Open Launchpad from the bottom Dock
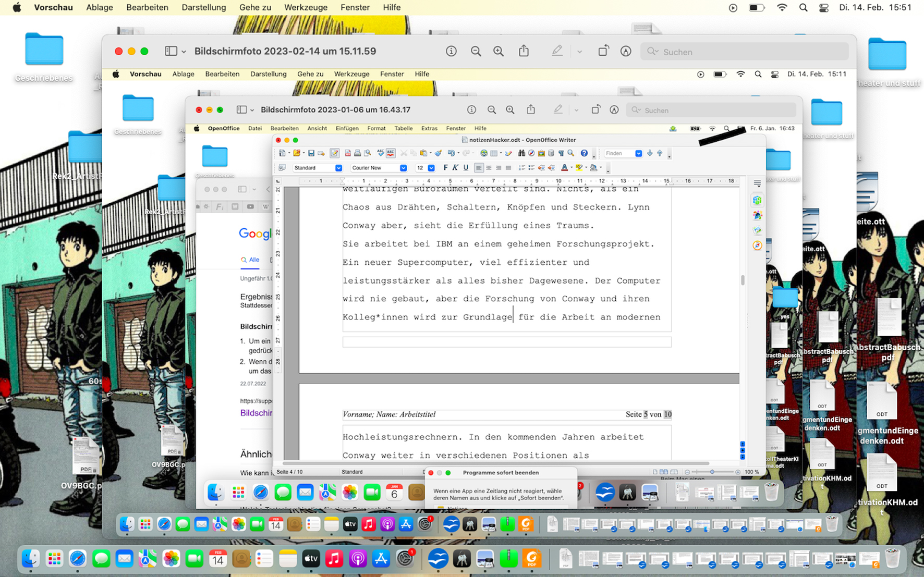 (54, 559)
